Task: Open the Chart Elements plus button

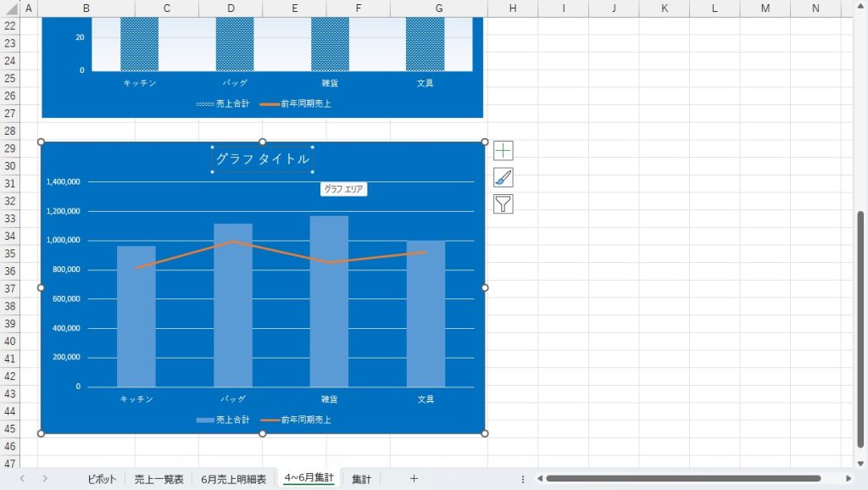Action: [504, 151]
